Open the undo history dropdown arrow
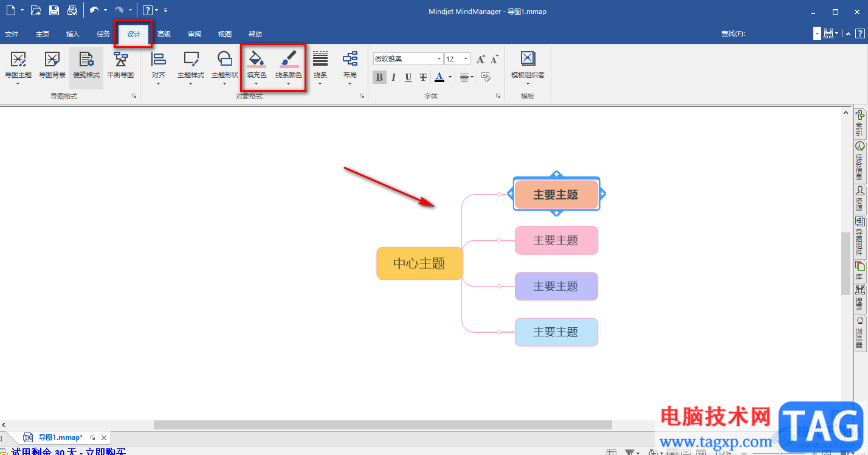Image resolution: width=868 pixels, height=455 pixels. point(106,10)
